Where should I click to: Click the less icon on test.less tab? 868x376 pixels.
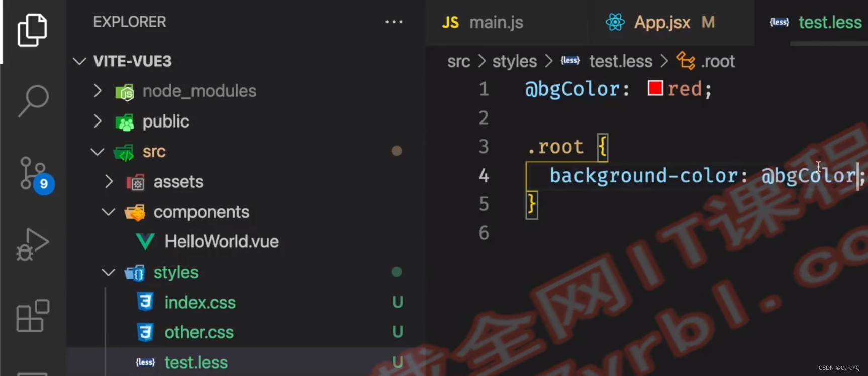(780, 22)
